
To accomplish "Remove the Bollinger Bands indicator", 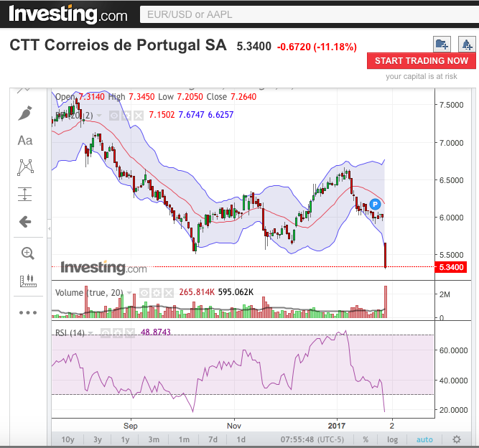I will click(x=139, y=116).
